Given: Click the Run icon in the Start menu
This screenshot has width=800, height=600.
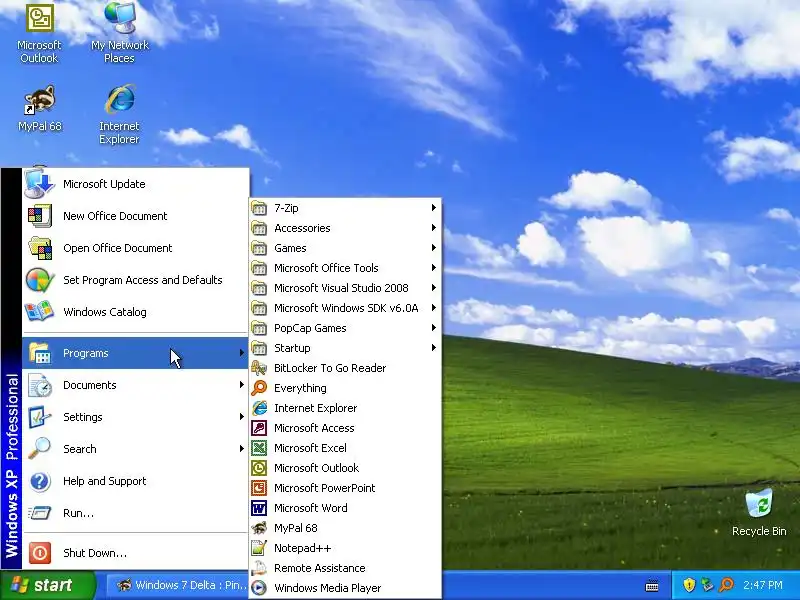Looking at the screenshot, I should 39,513.
